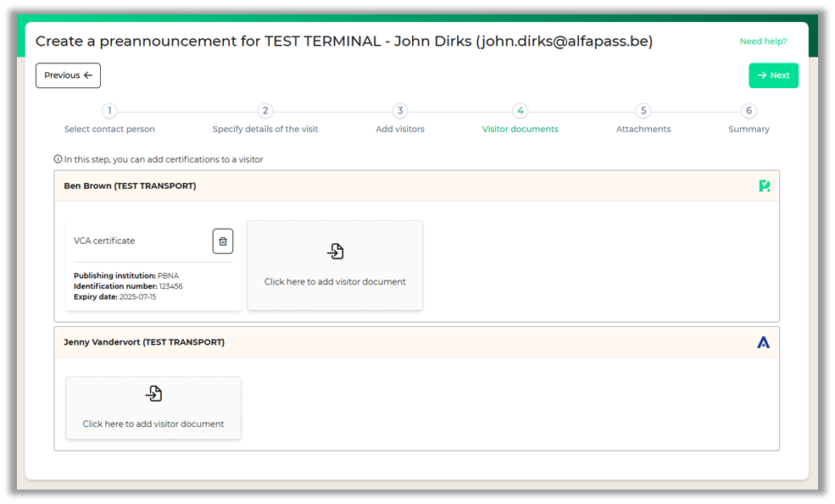Click the green logo beside Ben Brown
The height and width of the screenshot is (504, 835).
(764, 186)
